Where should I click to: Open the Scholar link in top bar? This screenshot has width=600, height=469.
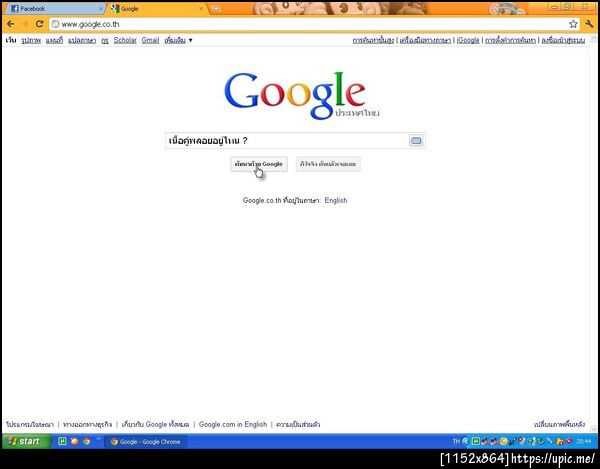(125, 40)
